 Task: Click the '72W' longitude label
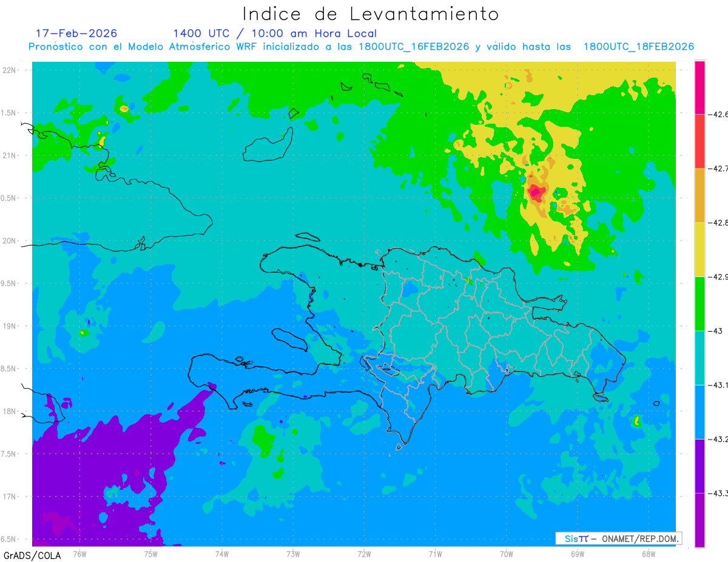364,554
